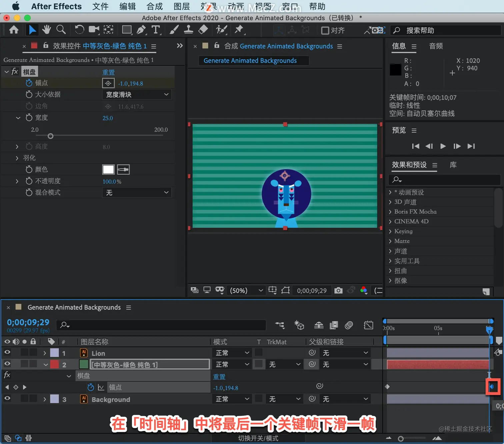Hide the Background layer eye toggle
The height and width of the screenshot is (444, 504).
pos(7,398)
